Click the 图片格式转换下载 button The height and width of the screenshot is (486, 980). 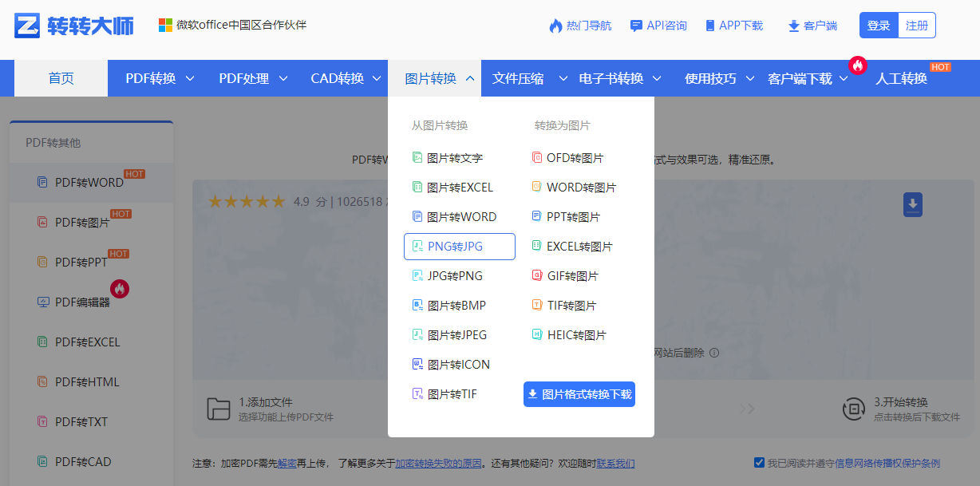point(579,394)
